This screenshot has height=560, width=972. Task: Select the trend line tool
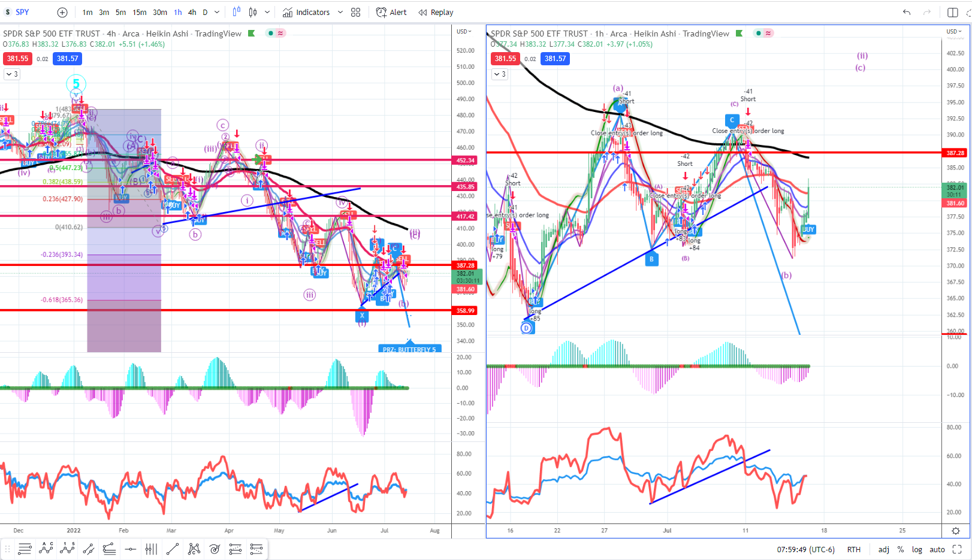173,549
